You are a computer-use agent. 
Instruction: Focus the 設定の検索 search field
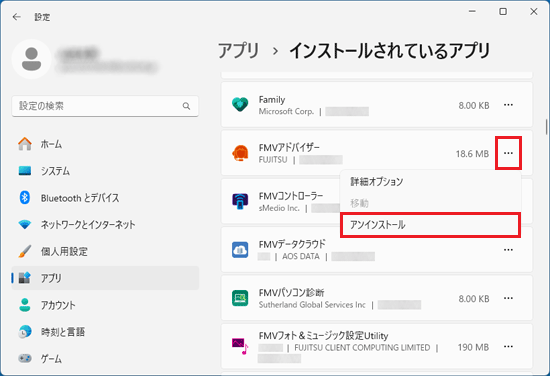click(x=105, y=106)
